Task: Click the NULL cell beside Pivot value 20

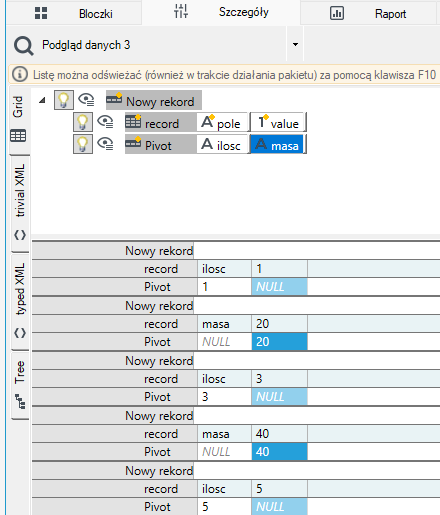Action: tap(224, 342)
